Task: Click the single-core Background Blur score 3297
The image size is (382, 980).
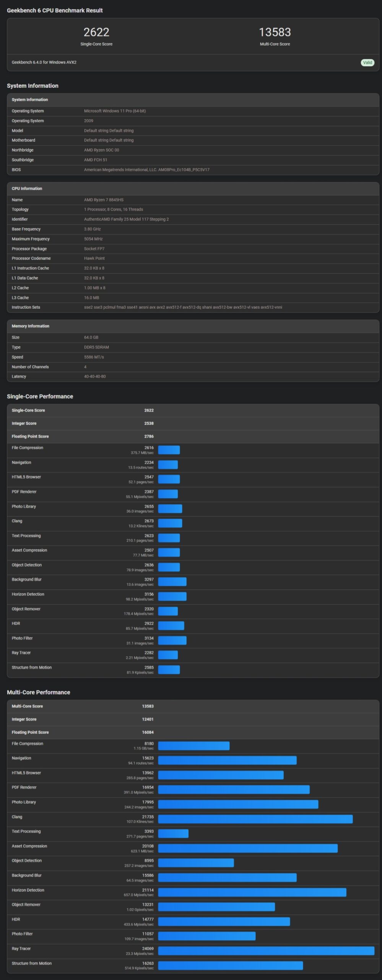Action: [149, 580]
